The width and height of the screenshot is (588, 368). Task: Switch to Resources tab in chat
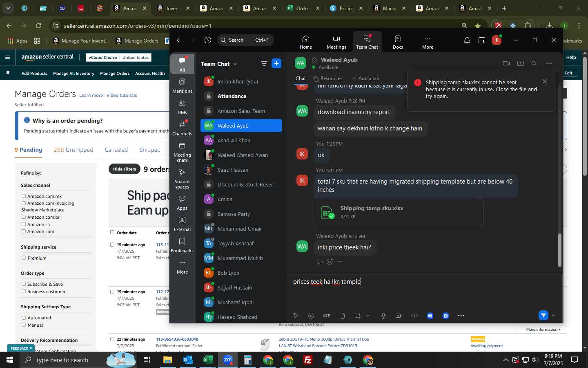[x=328, y=79]
